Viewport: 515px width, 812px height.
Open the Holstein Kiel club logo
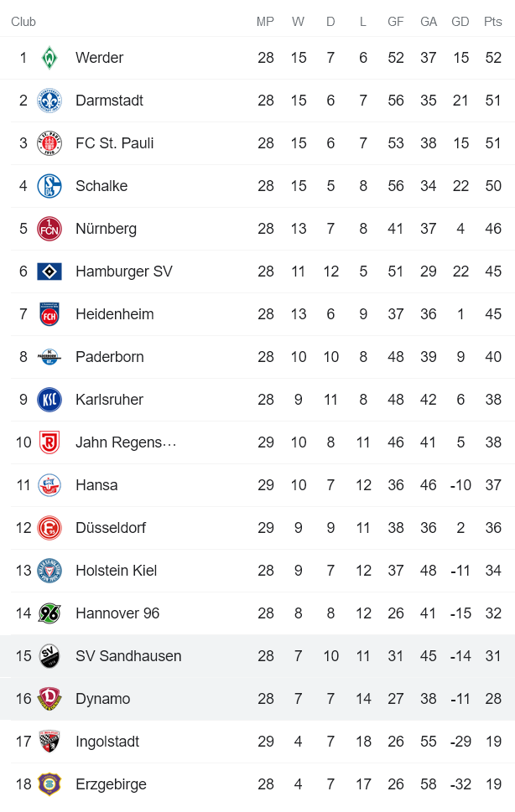(49, 571)
